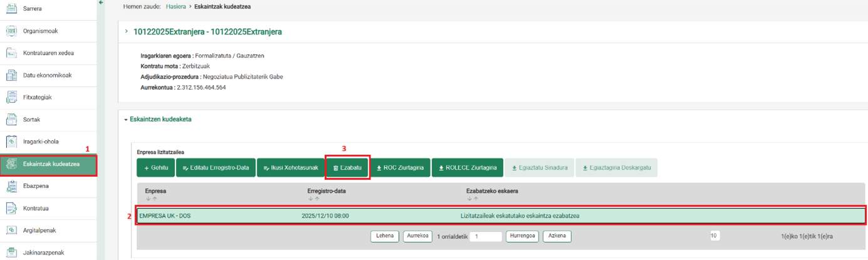Open the Sortak sidebar icon

(11, 119)
